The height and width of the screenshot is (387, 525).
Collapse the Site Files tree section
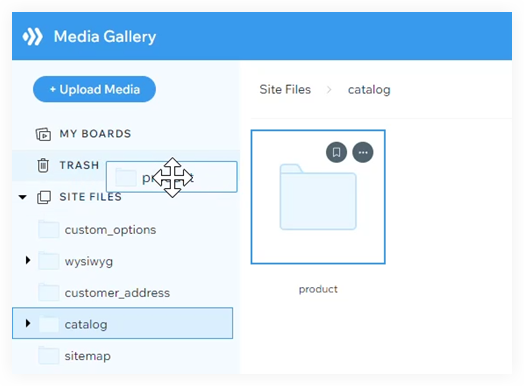pyautogui.click(x=22, y=197)
